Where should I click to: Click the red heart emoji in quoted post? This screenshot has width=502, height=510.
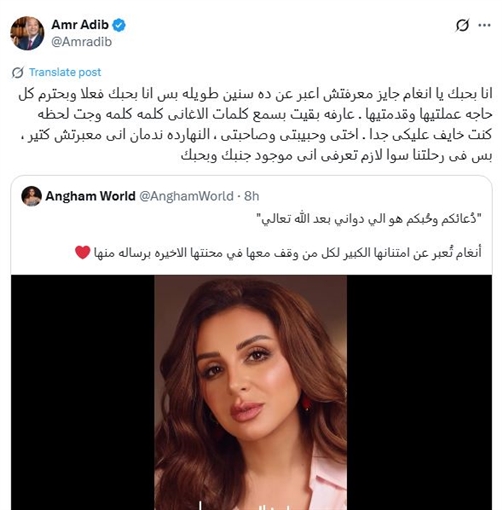pos(83,252)
